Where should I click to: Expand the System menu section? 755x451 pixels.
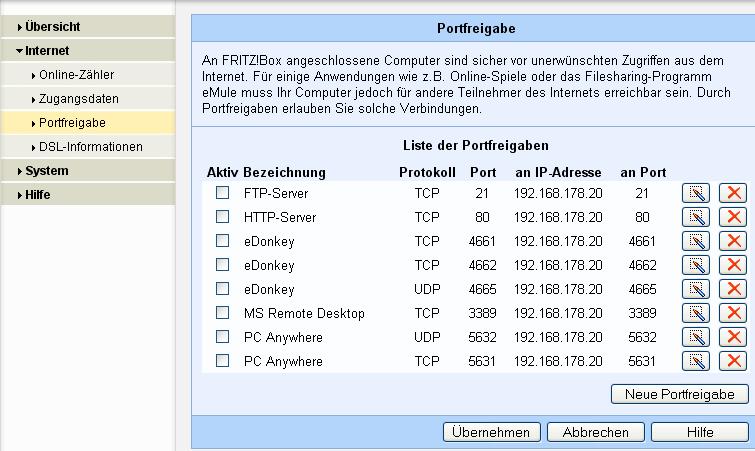(x=47, y=171)
